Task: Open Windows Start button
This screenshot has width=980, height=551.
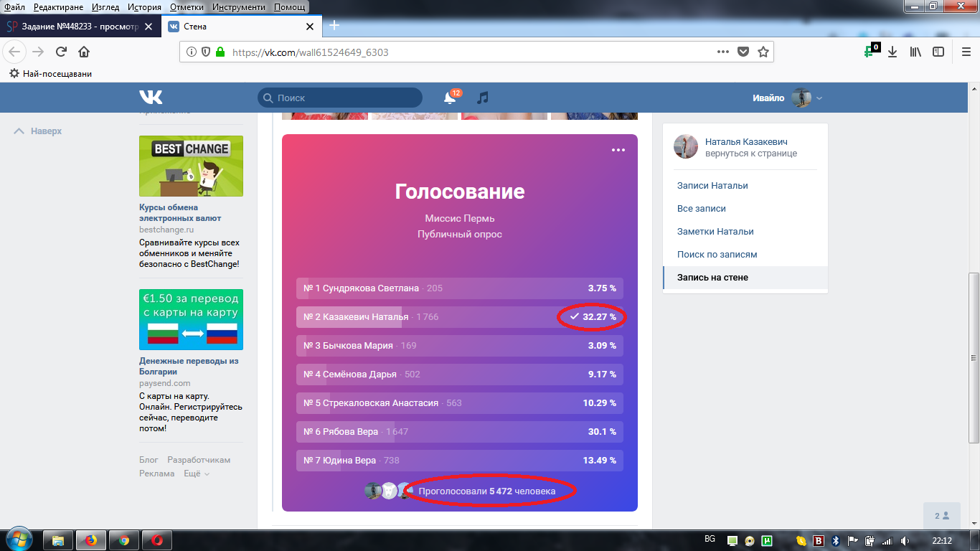Action: 19,540
